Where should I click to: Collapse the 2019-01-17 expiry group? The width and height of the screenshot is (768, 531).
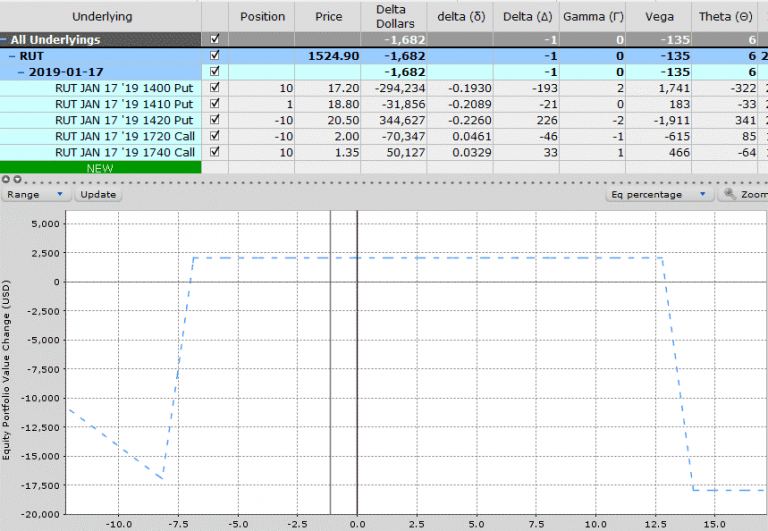[x=21, y=72]
